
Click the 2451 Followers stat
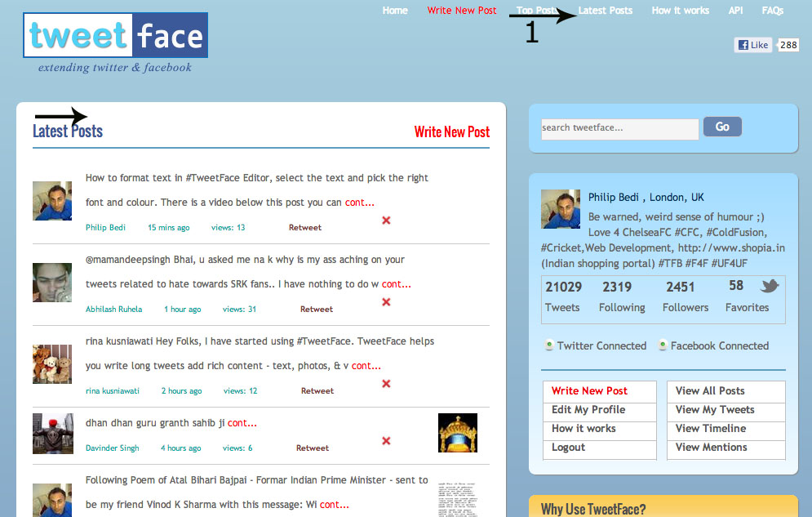(x=686, y=296)
